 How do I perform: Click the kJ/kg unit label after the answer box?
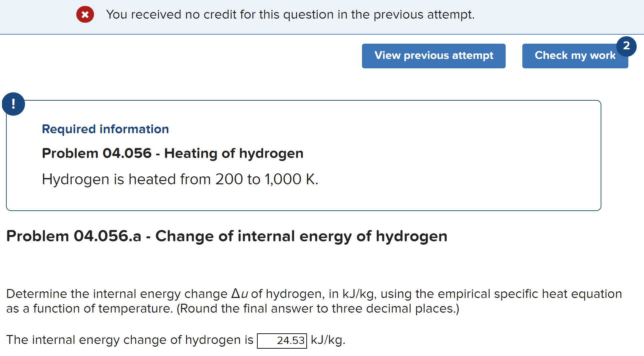point(328,340)
